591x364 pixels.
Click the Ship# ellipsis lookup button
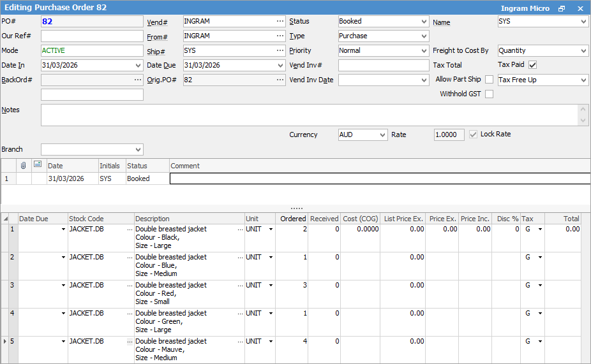pos(280,50)
